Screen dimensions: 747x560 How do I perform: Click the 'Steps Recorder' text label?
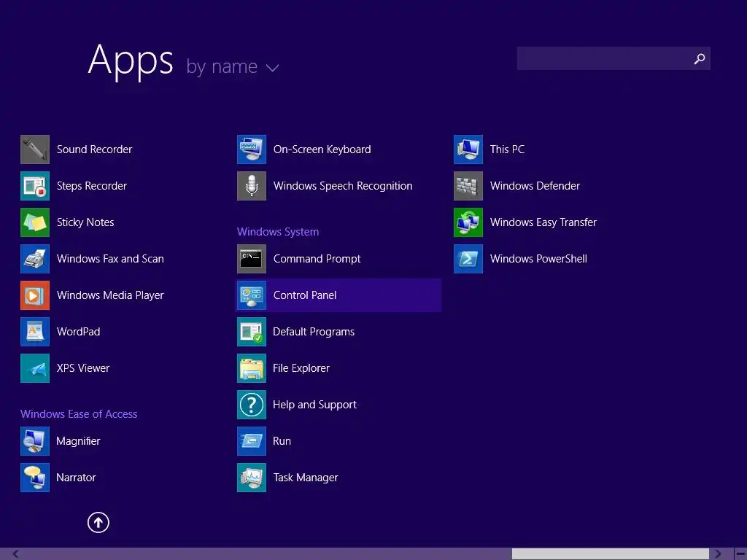point(91,186)
